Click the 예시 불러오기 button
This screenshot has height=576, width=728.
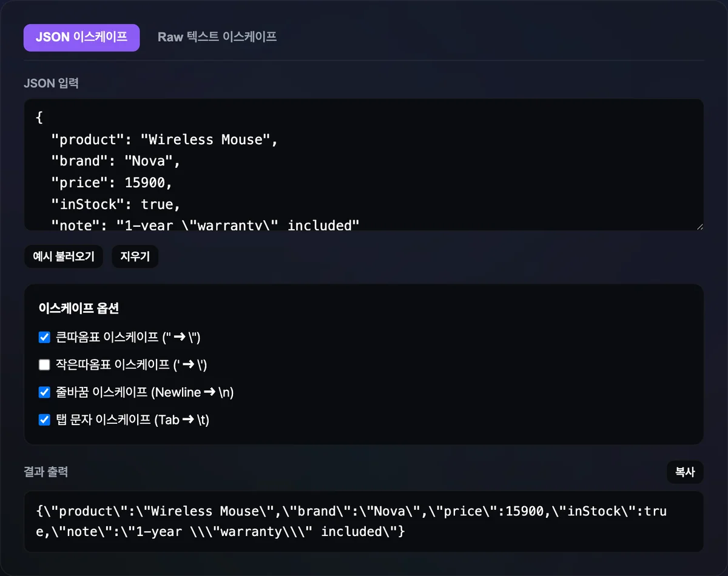(64, 257)
